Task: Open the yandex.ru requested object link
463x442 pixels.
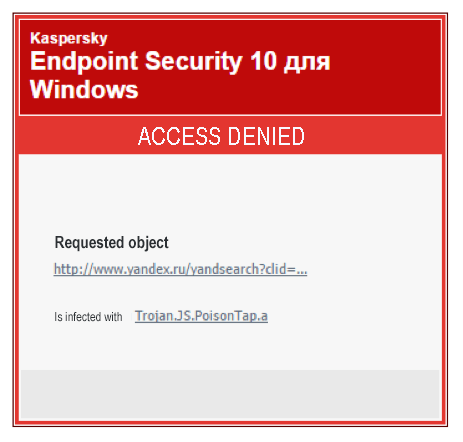Action: 180,269
